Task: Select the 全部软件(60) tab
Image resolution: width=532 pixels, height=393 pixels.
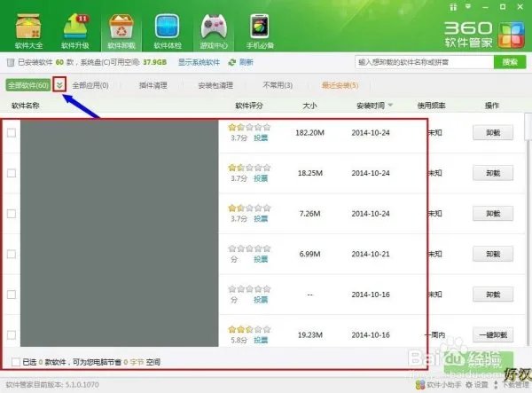Action: [x=28, y=85]
